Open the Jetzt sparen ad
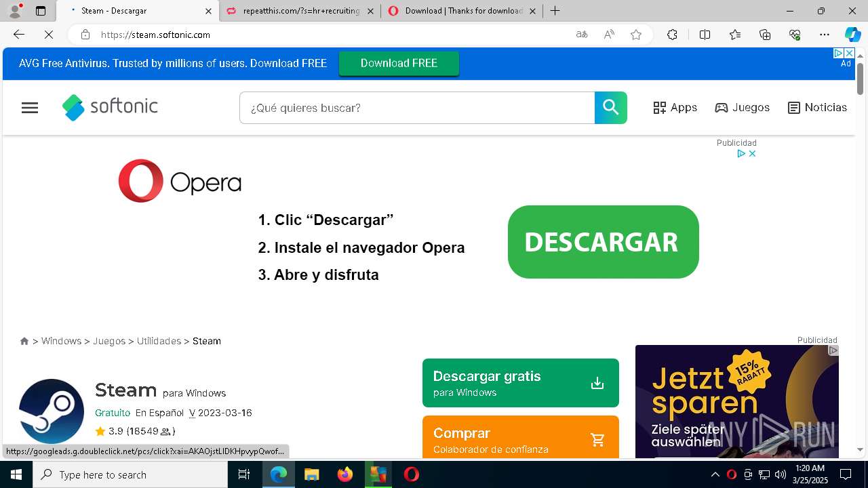The height and width of the screenshot is (488, 868). click(x=737, y=401)
